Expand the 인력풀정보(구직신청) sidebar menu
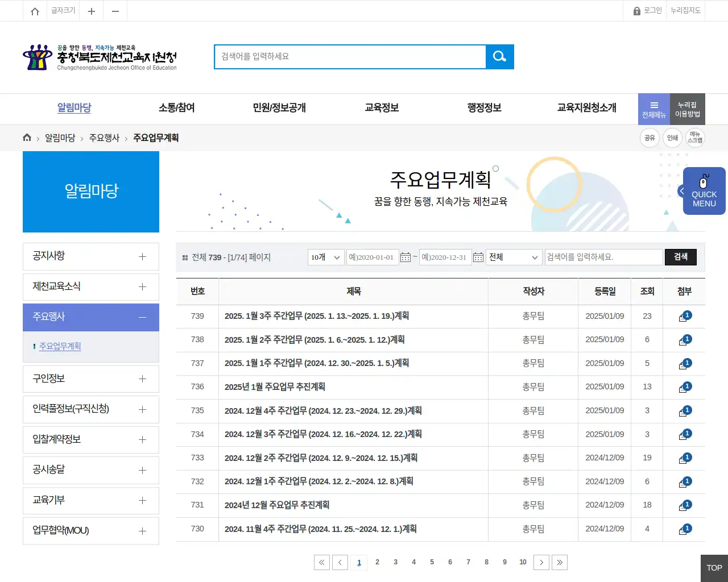The width and height of the screenshot is (728, 582). [91, 409]
